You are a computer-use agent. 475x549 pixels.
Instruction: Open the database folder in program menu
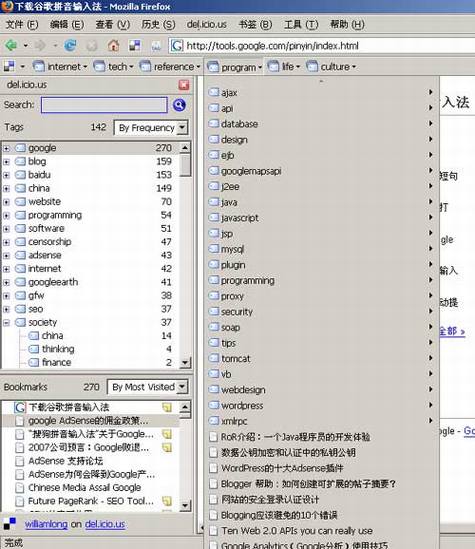click(320, 124)
